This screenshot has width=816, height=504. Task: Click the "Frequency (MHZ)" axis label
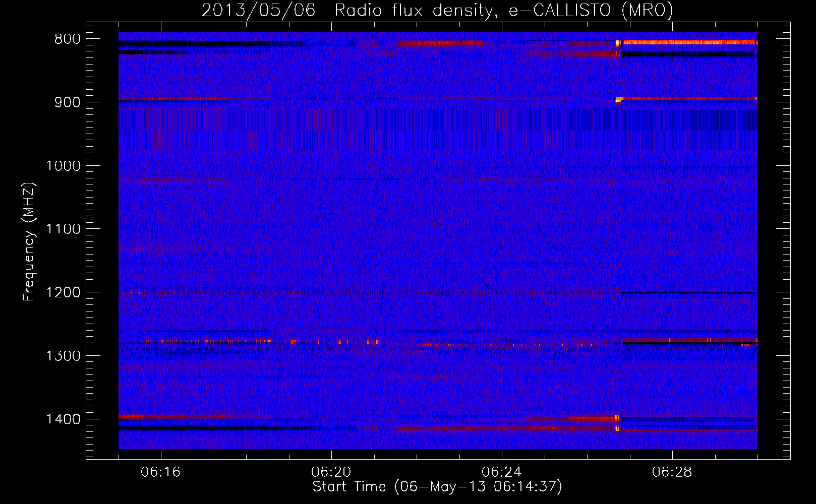coord(29,242)
